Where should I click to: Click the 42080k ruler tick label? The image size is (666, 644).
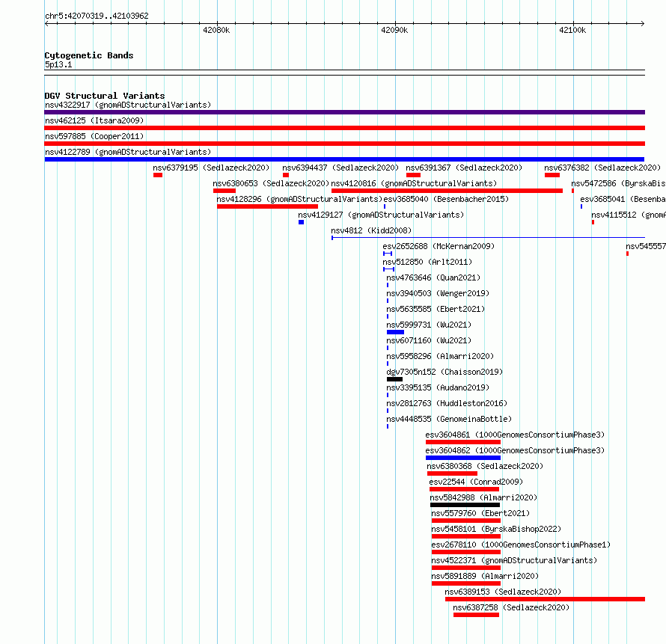[x=216, y=30]
